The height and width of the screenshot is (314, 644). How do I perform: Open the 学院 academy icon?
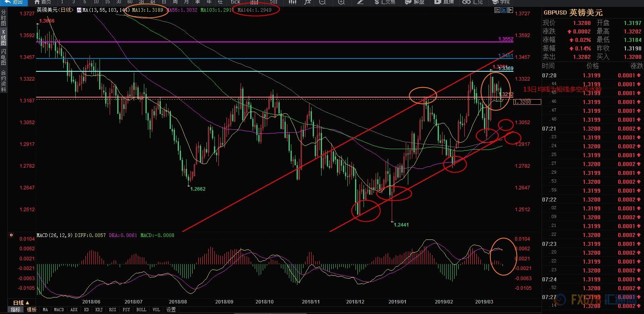501,2
